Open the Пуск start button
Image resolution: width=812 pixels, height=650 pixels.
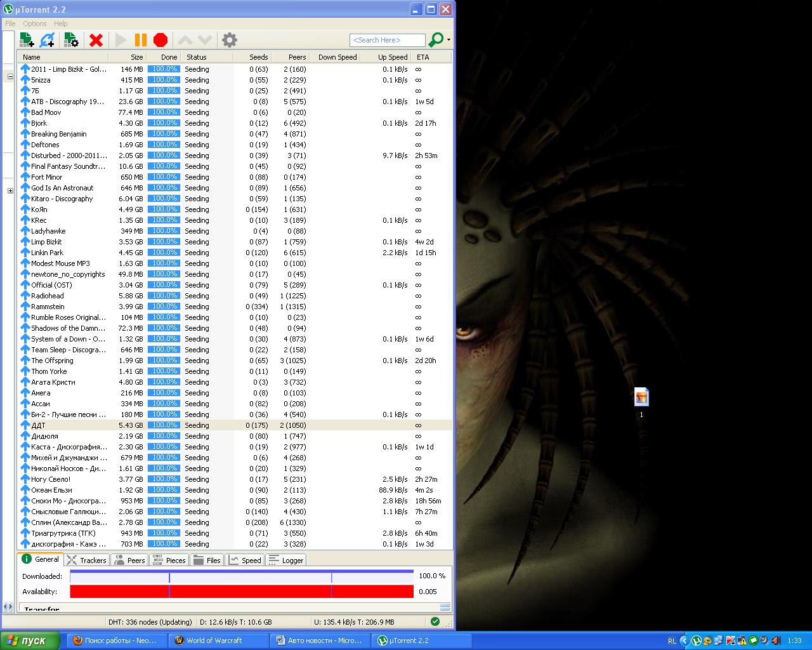point(30,640)
